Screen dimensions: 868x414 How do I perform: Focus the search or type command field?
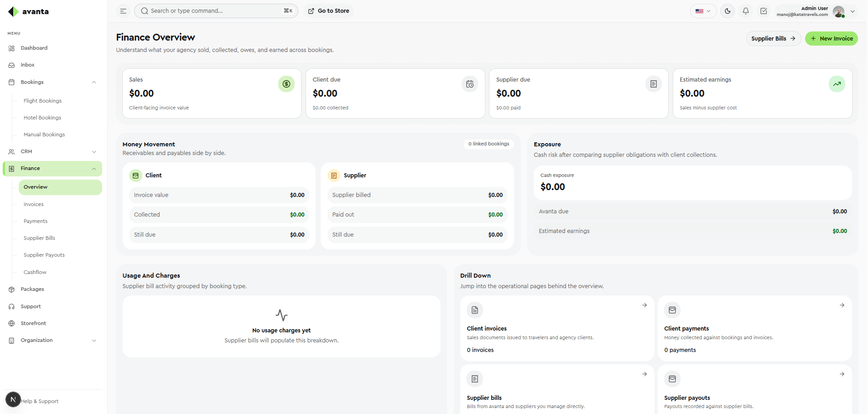(x=216, y=11)
